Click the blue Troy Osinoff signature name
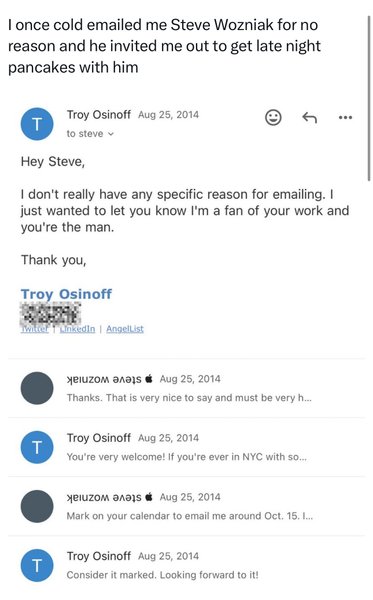The height and width of the screenshot is (600, 373). pos(66,294)
